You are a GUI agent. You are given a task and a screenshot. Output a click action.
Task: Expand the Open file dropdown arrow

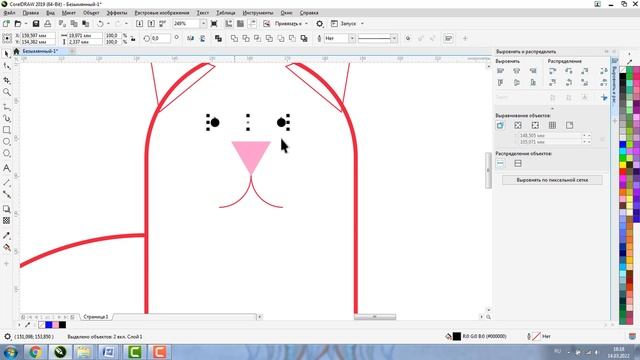click(x=25, y=24)
